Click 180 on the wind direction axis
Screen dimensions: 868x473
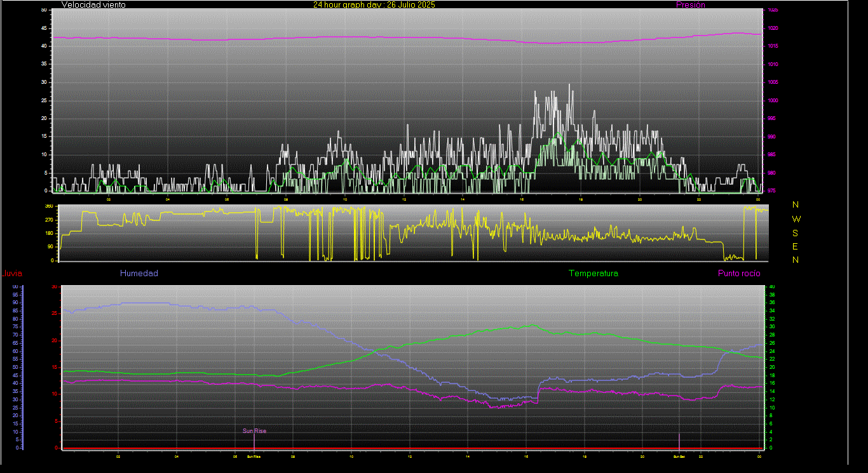point(49,234)
